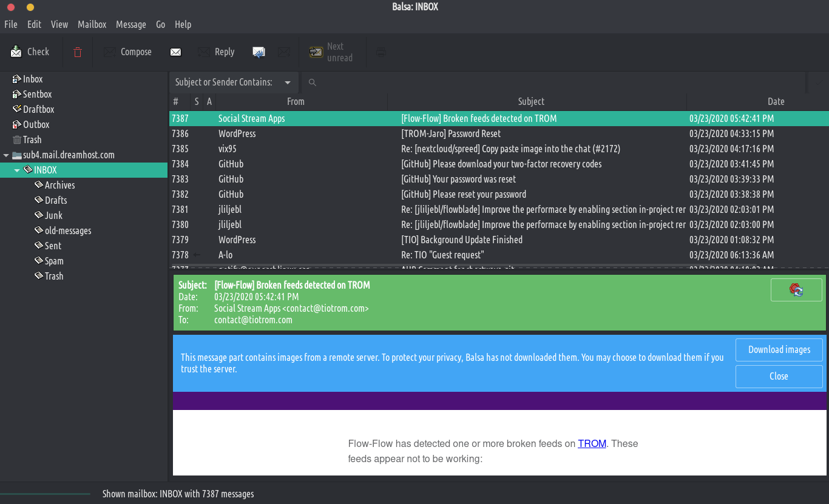Viewport: 829px width, 504px height.
Task: Collapse the sub4.mail.dreamhost.com tree node
Action: pos(6,155)
